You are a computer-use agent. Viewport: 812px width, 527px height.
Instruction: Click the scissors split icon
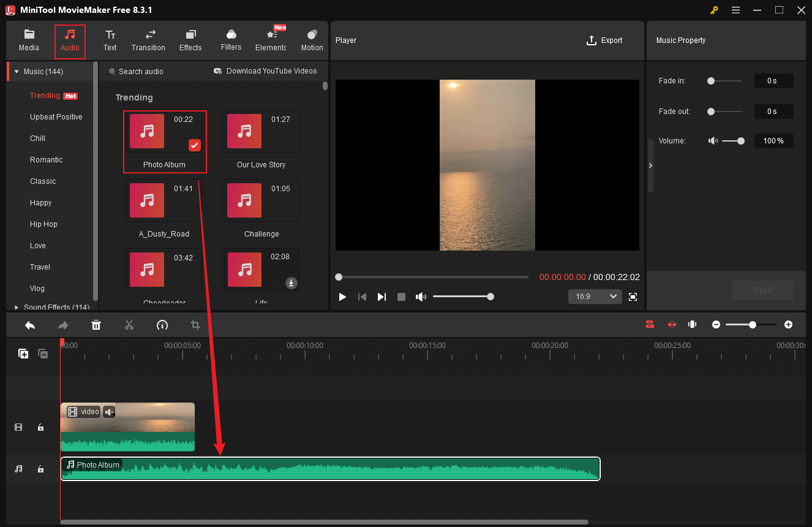(129, 325)
